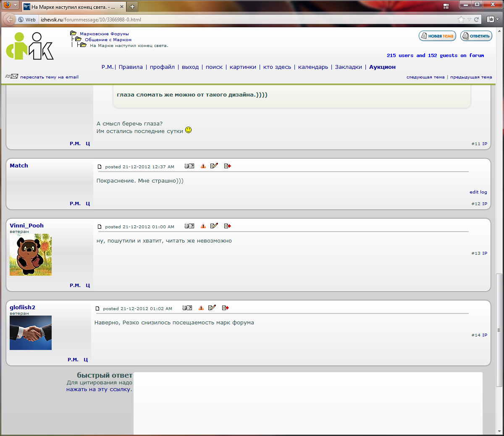
Task: Bookmark this page with the star icon
Action: click(461, 19)
